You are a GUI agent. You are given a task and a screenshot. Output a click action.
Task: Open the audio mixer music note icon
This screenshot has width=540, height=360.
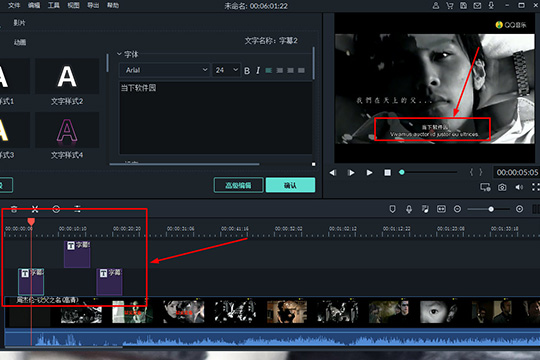click(425, 209)
